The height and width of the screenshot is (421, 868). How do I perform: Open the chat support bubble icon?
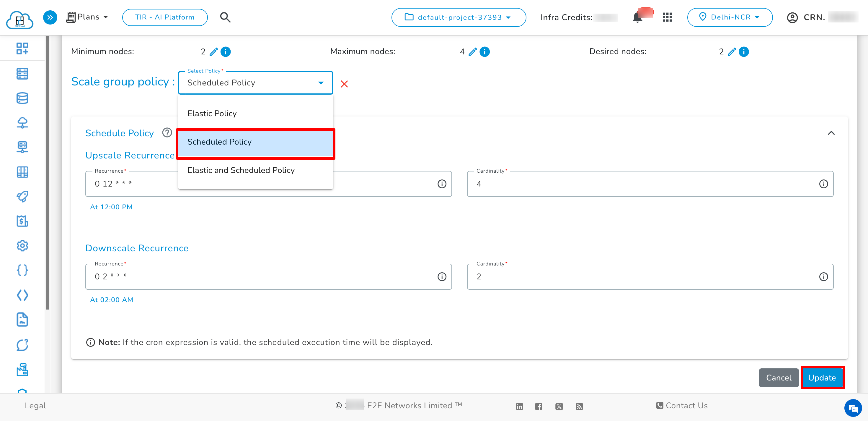coord(853,409)
